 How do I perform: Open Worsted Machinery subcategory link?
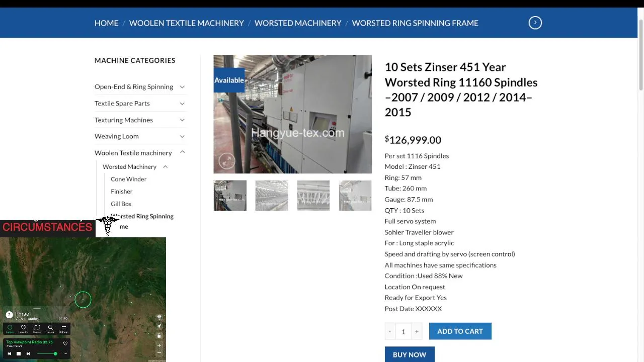click(x=129, y=166)
